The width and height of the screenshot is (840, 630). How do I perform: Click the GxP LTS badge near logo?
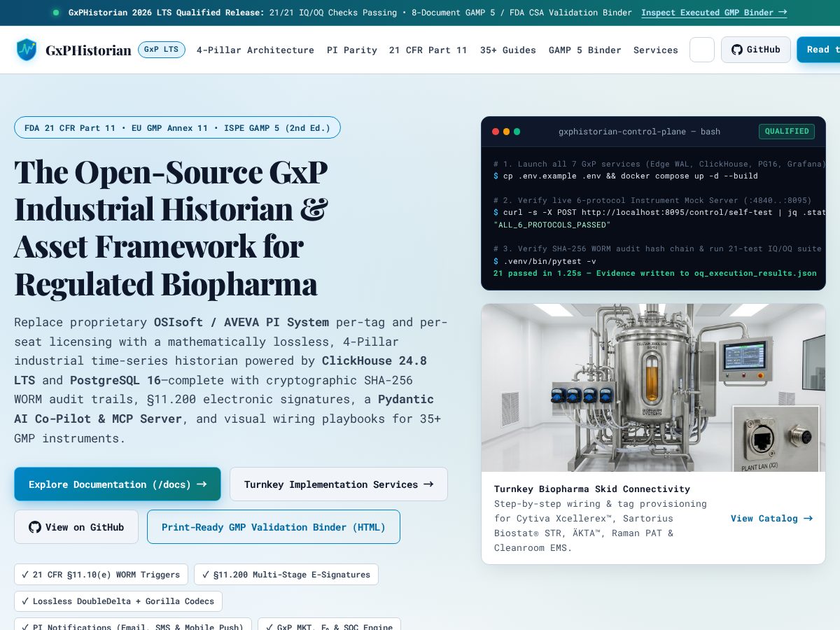tap(162, 50)
